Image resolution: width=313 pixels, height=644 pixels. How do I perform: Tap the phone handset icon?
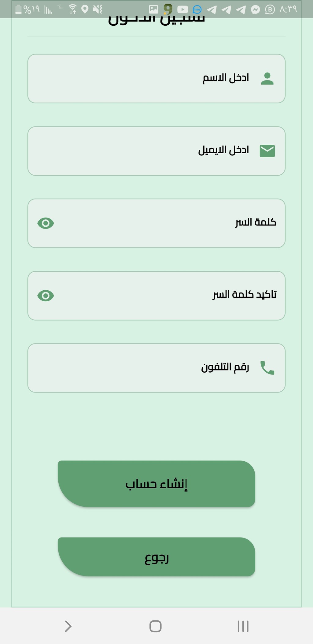point(267,368)
